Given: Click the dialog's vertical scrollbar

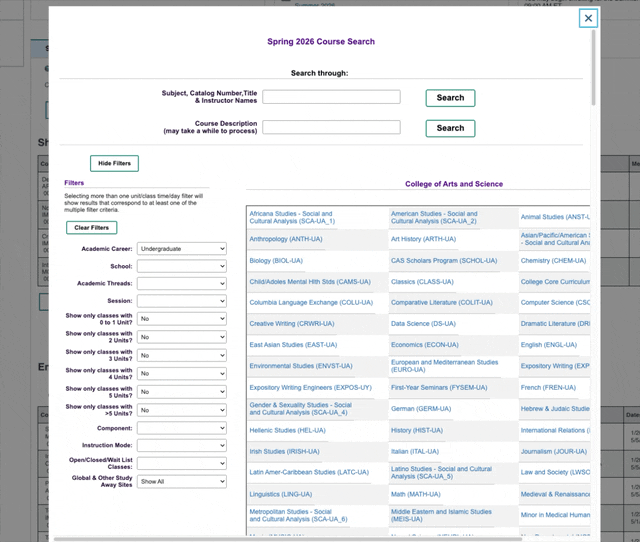Looking at the screenshot, I should (593, 67).
